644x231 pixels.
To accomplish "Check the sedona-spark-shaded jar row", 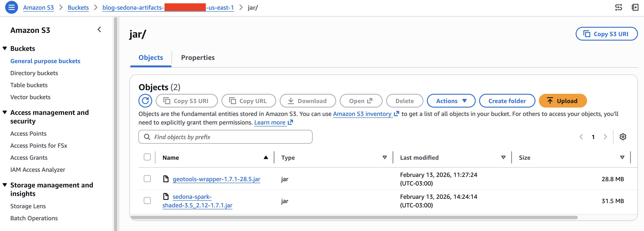I will pos(147,201).
